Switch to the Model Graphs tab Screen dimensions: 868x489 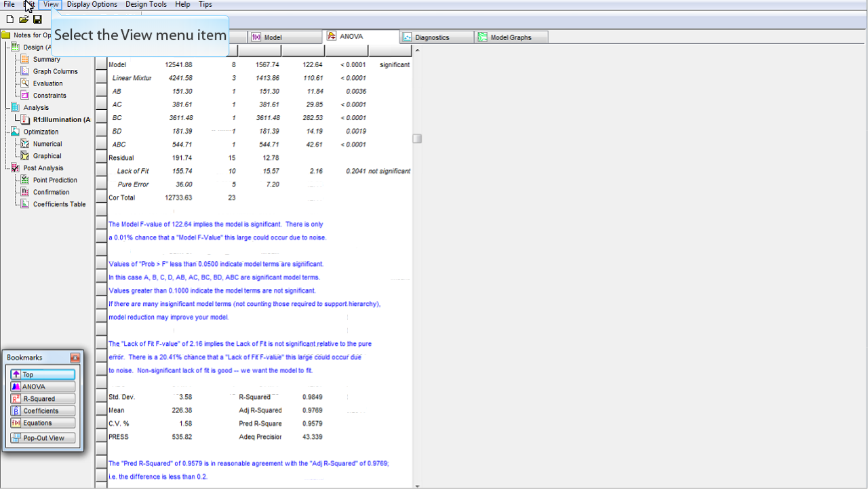[511, 38]
